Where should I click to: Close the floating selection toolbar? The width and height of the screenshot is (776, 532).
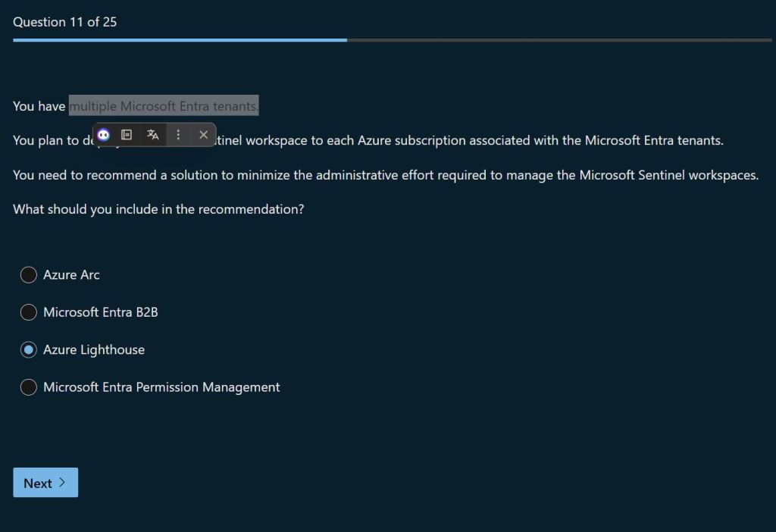[x=203, y=135]
